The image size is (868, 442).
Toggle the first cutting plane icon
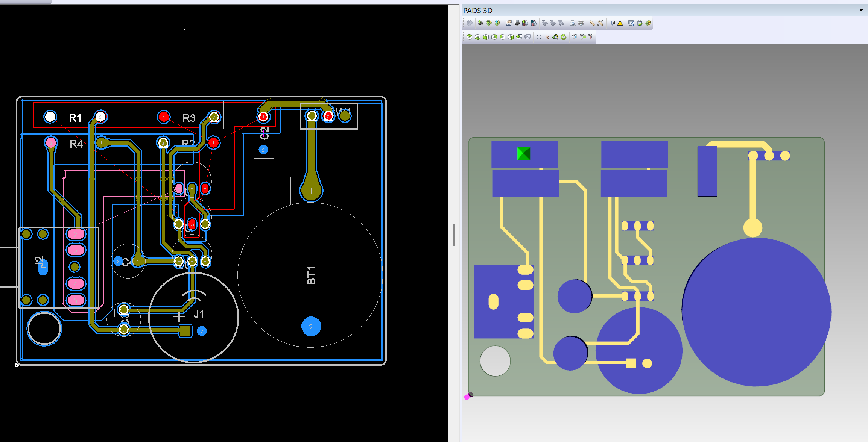click(x=574, y=37)
